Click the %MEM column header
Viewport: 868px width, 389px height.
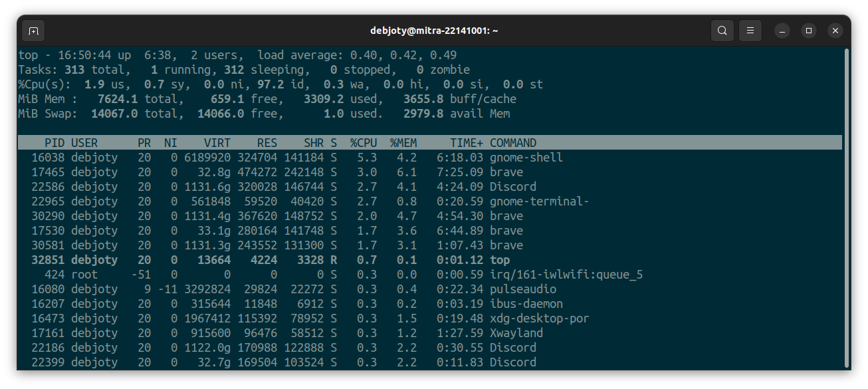pyautogui.click(x=403, y=143)
